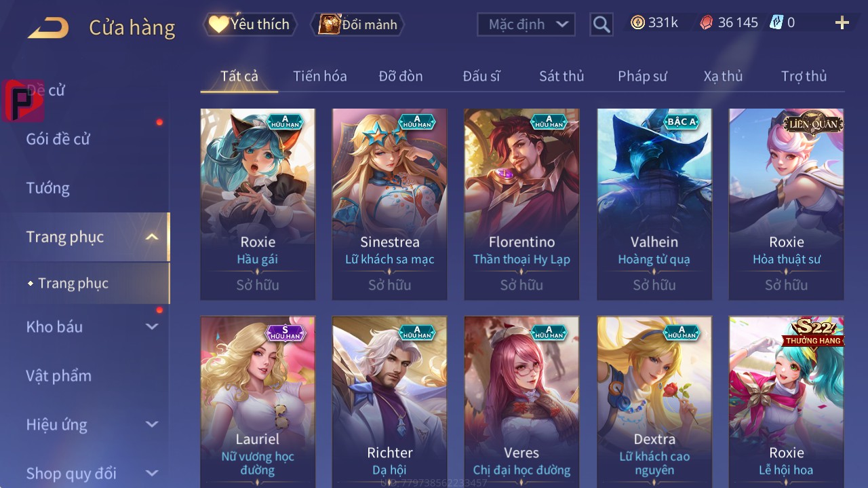868x488 pixels.
Task: Expand the Kho báu sidebar section
Action: click(x=152, y=326)
